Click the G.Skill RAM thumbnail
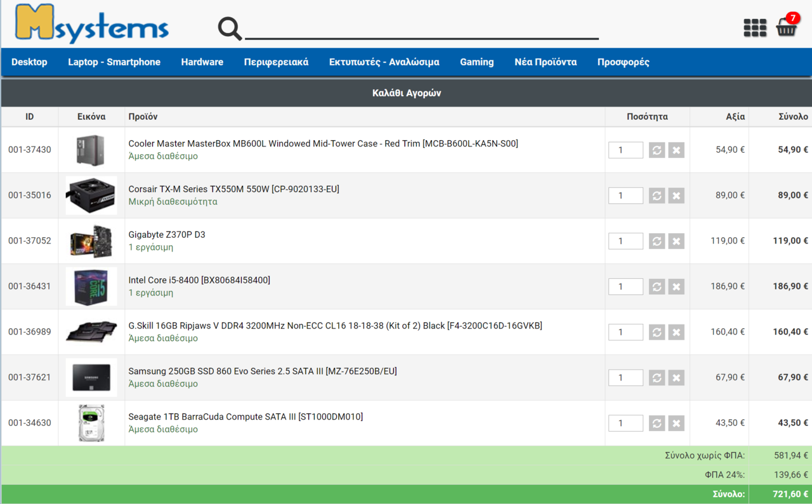The height and width of the screenshot is (504, 812). (x=91, y=332)
